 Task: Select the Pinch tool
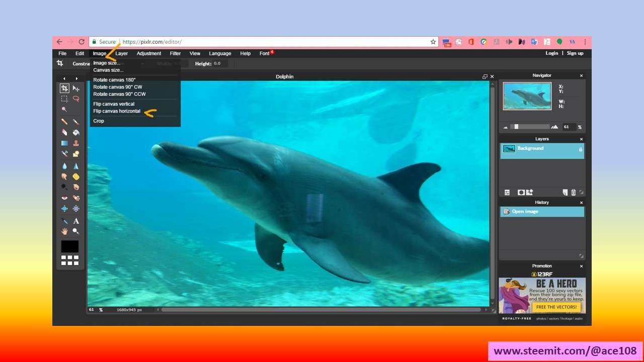76,208
